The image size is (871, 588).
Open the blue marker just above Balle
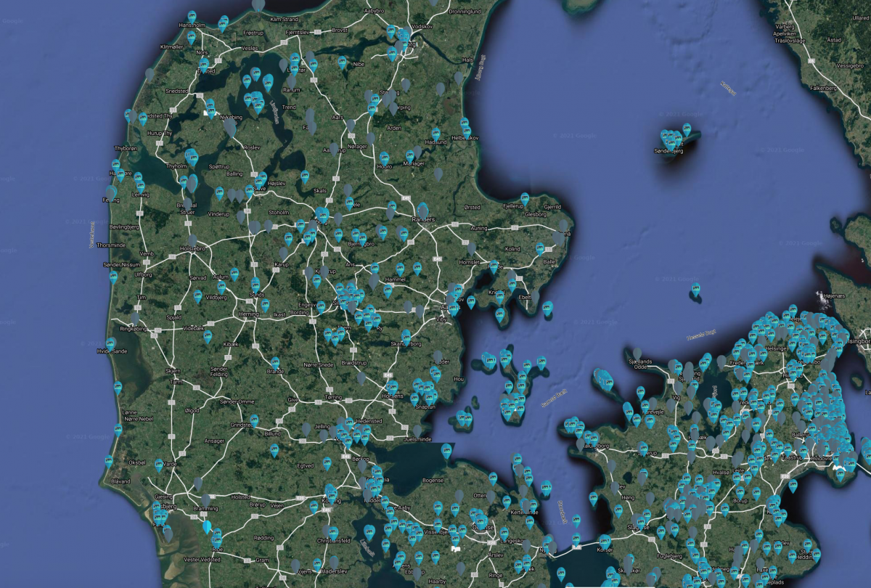pos(539,249)
